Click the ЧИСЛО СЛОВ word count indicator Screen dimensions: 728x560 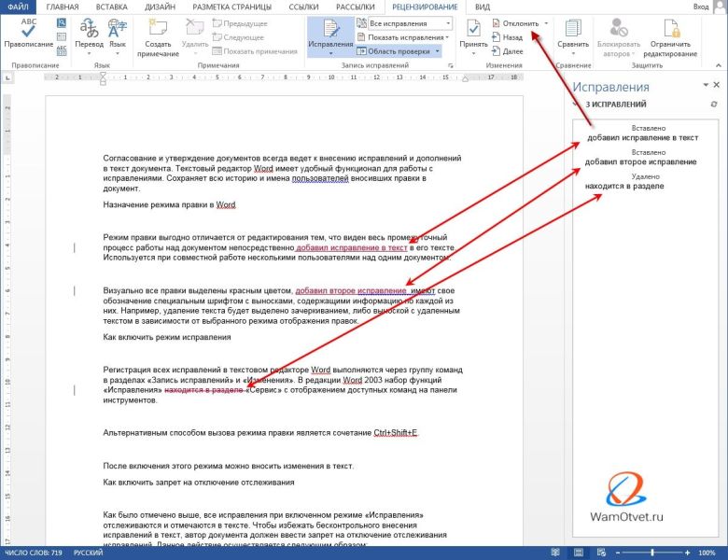coord(33,553)
